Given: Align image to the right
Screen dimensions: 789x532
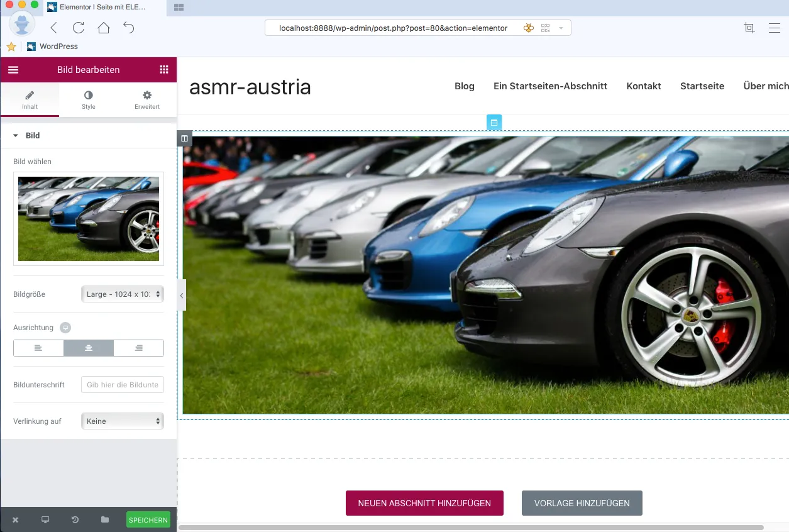Looking at the screenshot, I should pyautogui.click(x=139, y=348).
